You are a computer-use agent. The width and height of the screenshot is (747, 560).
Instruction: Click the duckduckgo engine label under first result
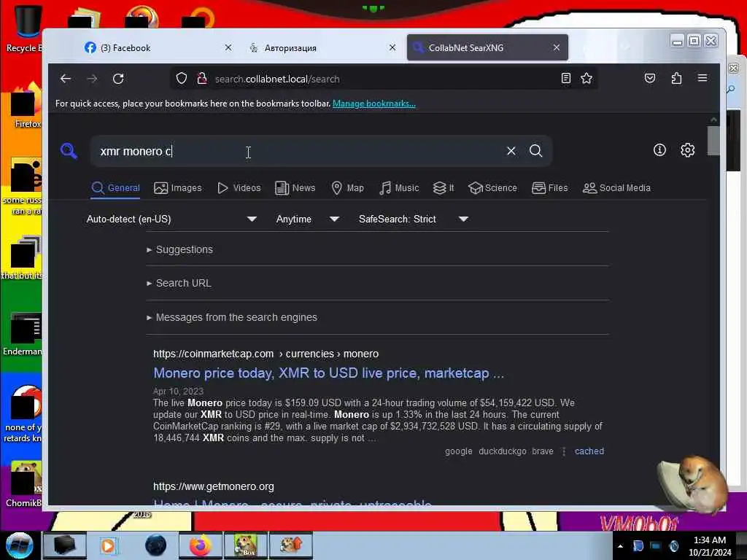tap(503, 451)
